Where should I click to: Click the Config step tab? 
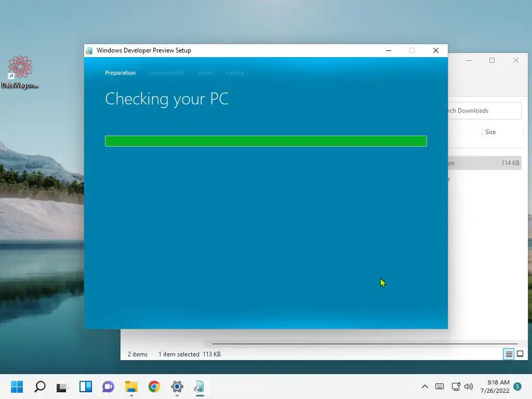235,73
